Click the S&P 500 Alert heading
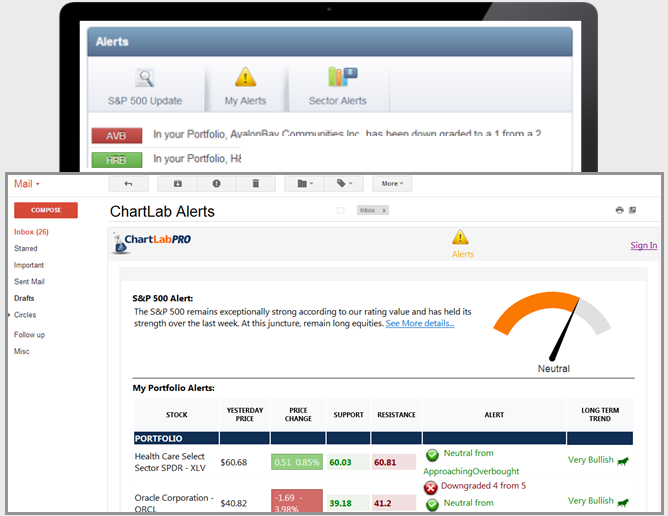 (x=163, y=298)
